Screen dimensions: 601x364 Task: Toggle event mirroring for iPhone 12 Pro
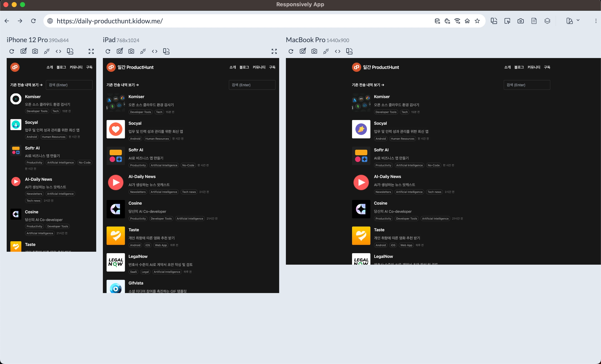click(47, 51)
